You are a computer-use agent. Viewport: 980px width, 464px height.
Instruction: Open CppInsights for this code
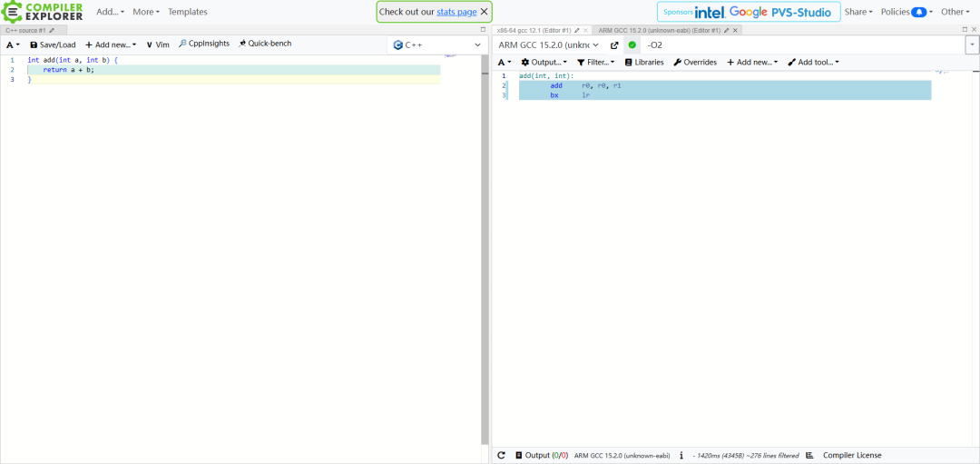point(204,44)
